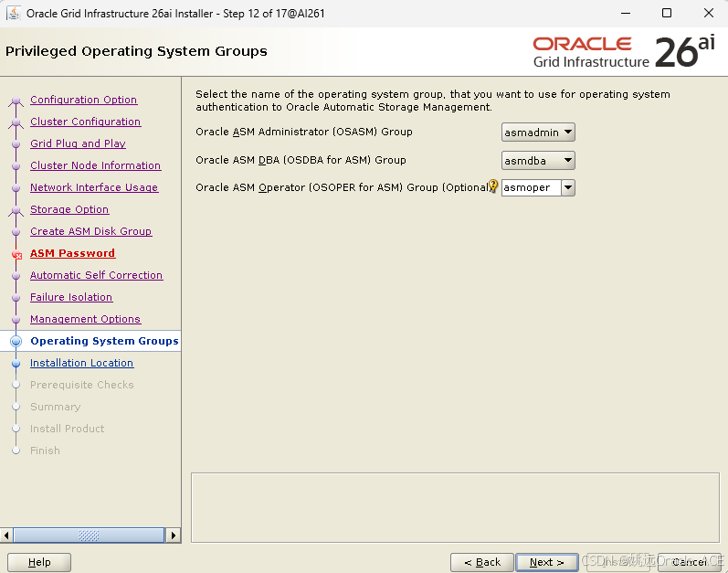728x573 pixels.
Task: Click the disabled Prerequisite Checks step
Action: coord(81,385)
